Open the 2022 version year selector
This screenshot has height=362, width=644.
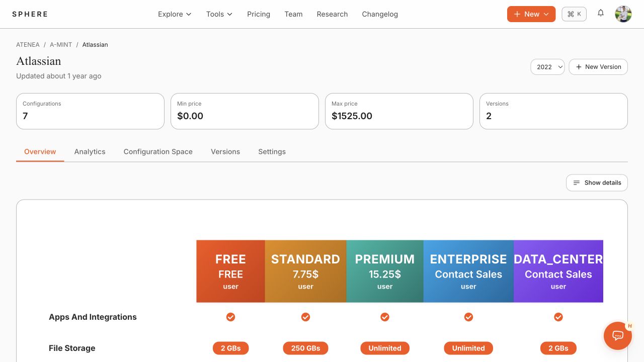547,67
